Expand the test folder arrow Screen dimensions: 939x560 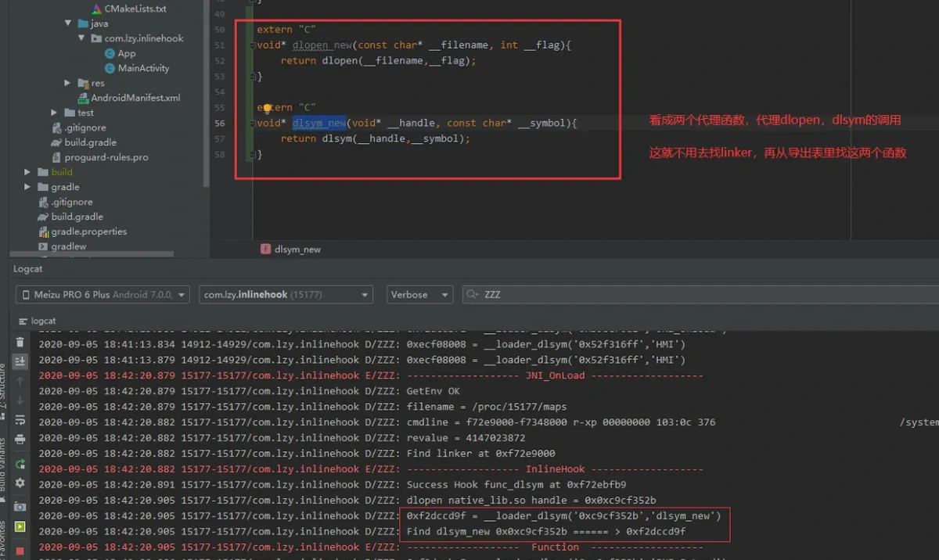click(x=54, y=113)
